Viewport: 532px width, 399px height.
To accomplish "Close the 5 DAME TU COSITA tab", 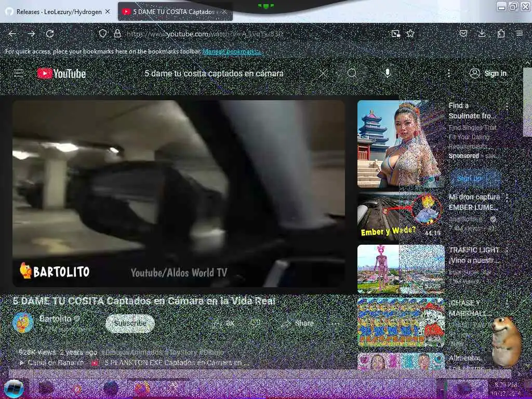I will (x=224, y=12).
